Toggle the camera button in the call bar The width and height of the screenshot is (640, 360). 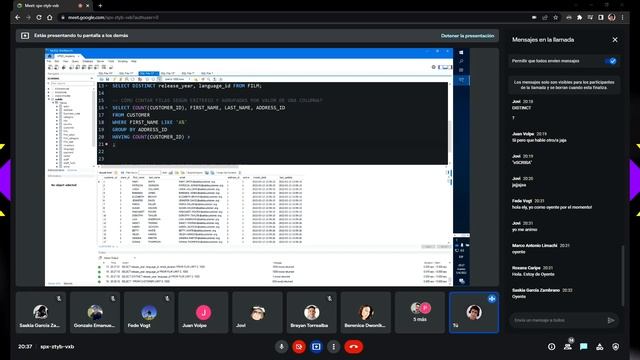(x=299, y=347)
